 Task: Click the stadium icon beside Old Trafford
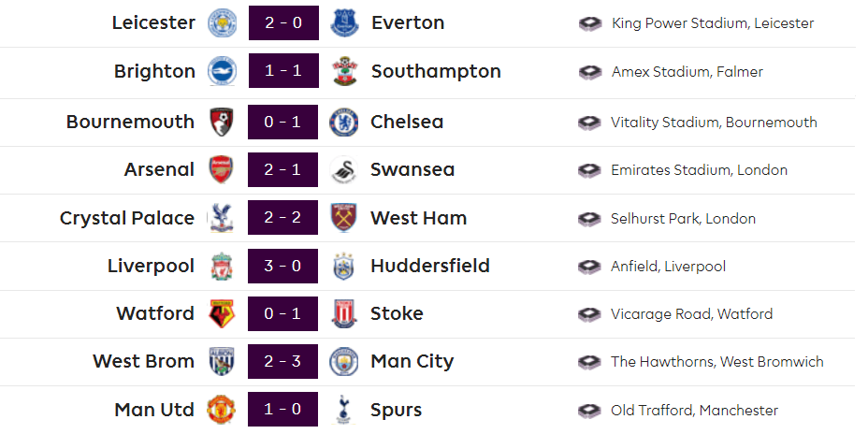click(x=589, y=411)
